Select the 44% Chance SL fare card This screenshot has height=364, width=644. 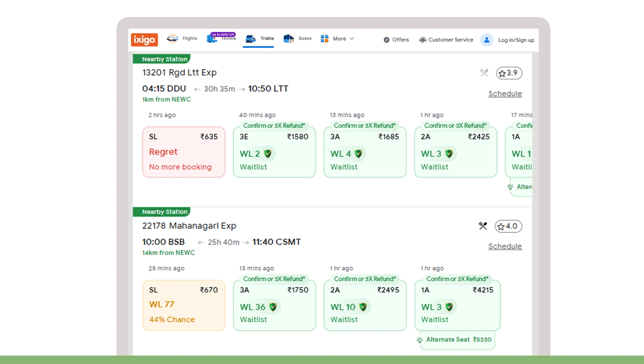coord(184,305)
